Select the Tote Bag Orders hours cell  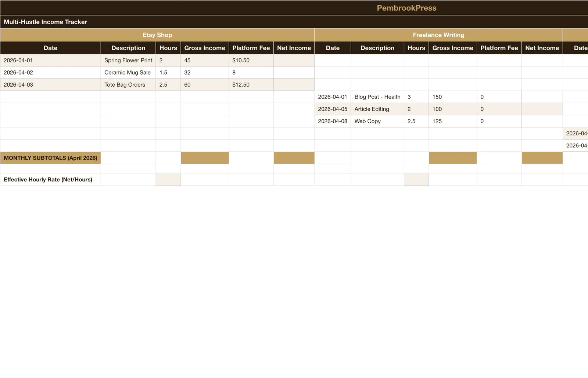(x=168, y=84)
